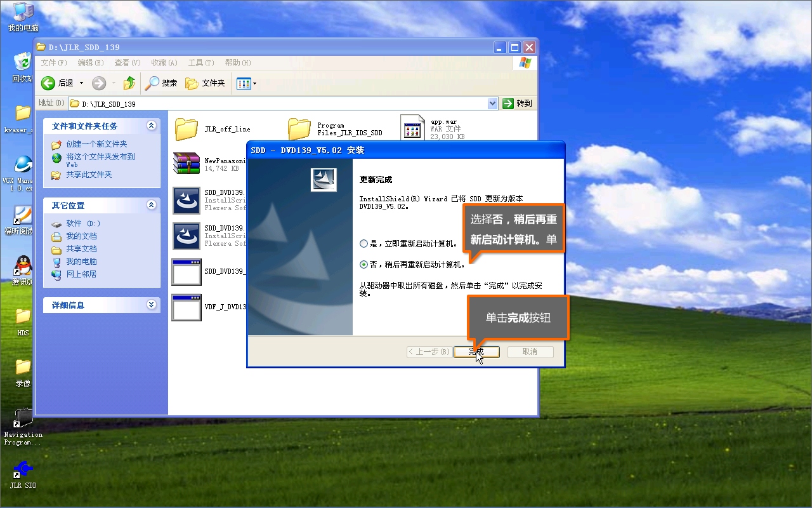Open 网上邻居 in other places
This screenshot has height=508, width=812.
81,274
